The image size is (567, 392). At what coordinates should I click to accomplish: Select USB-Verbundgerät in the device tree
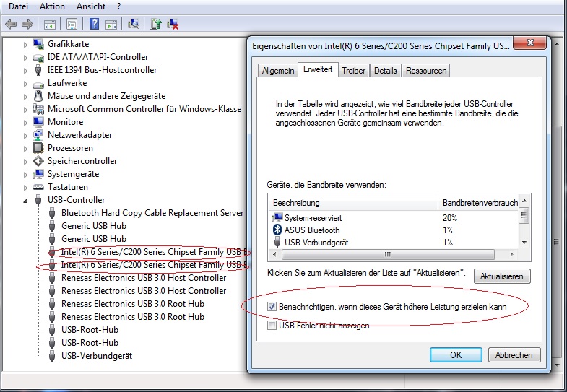click(x=97, y=356)
